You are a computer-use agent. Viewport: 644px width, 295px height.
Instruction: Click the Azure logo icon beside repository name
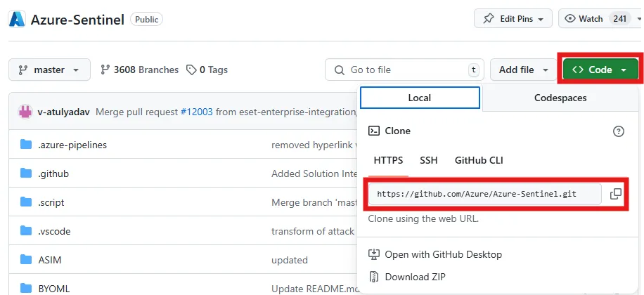tap(17, 19)
